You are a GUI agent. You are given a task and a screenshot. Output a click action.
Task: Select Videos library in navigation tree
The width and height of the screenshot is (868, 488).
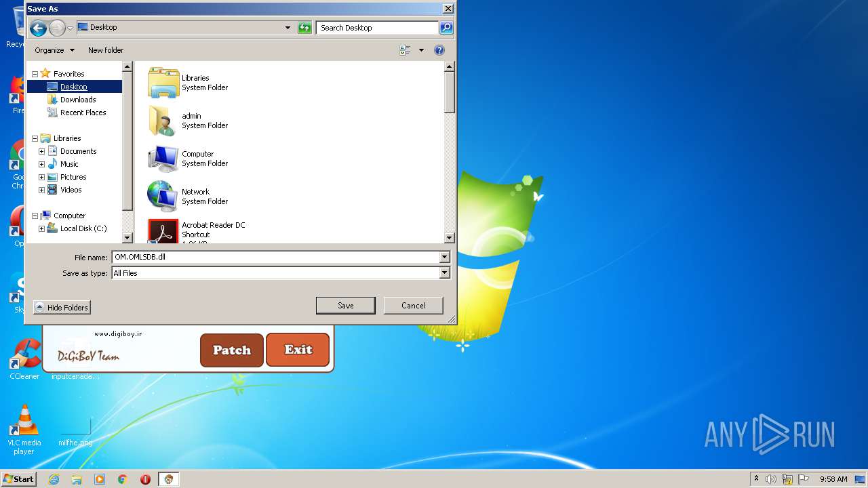[71, 190]
